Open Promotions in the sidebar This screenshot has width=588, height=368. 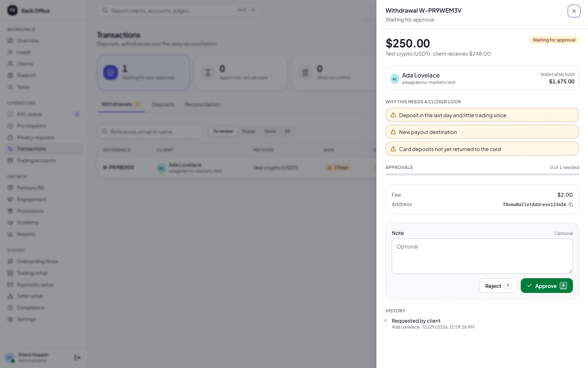(x=44, y=211)
